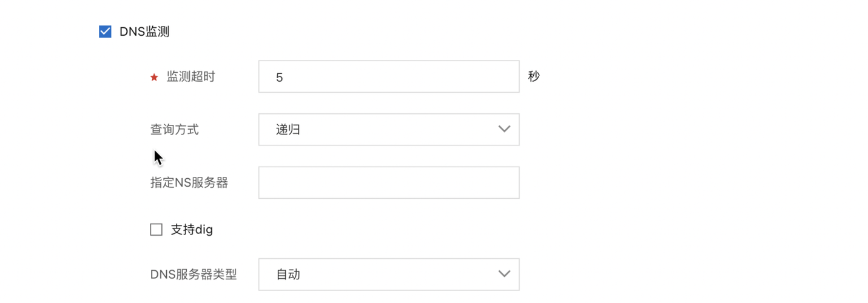Image resolution: width=868 pixels, height=303 pixels.
Task: Click the blue checkmark beside DNS监测
Action: pyautogui.click(x=105, y=32)
